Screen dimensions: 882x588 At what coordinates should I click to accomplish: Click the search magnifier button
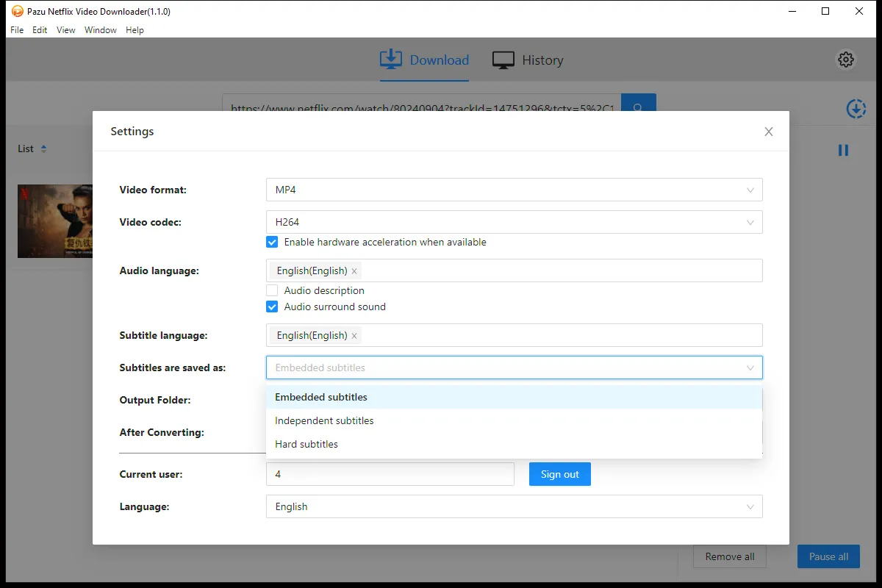point(638,107)
